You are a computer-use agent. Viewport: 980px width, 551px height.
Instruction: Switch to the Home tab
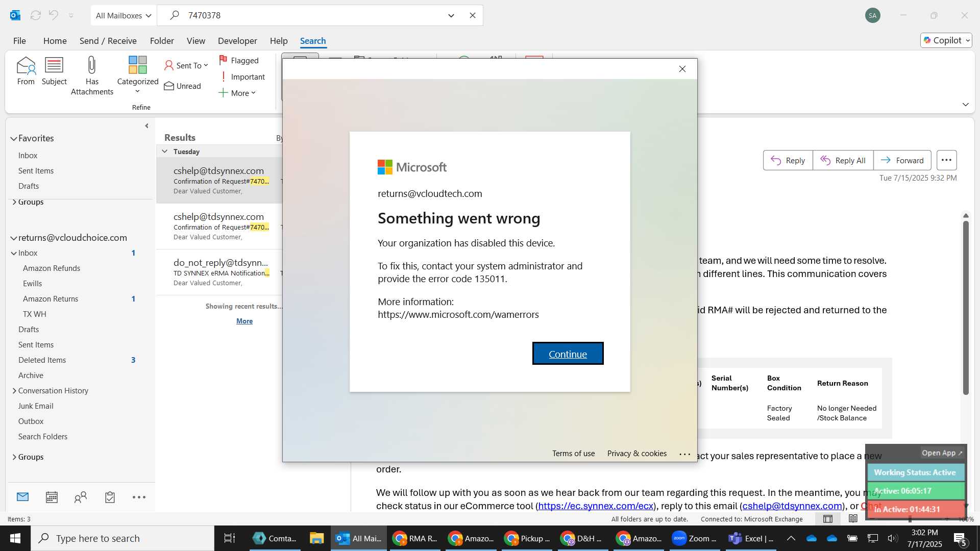pyautogui.click(x=55, y=41)
